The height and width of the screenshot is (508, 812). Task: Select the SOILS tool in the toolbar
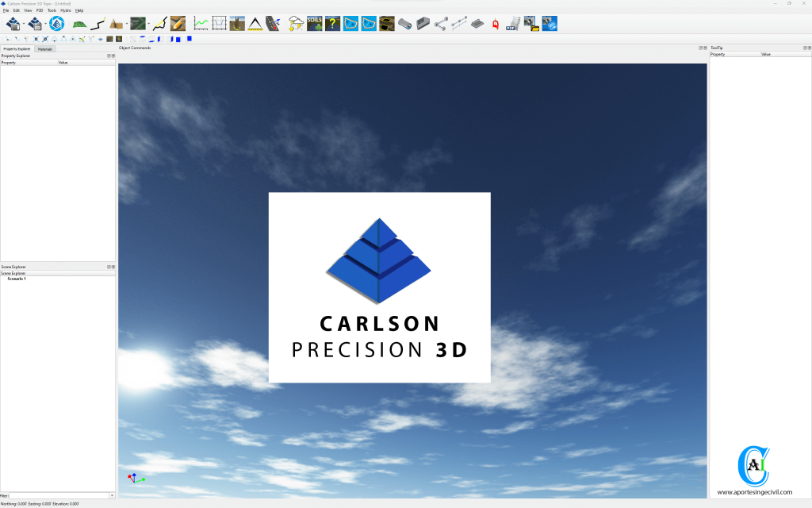point(314,24)
